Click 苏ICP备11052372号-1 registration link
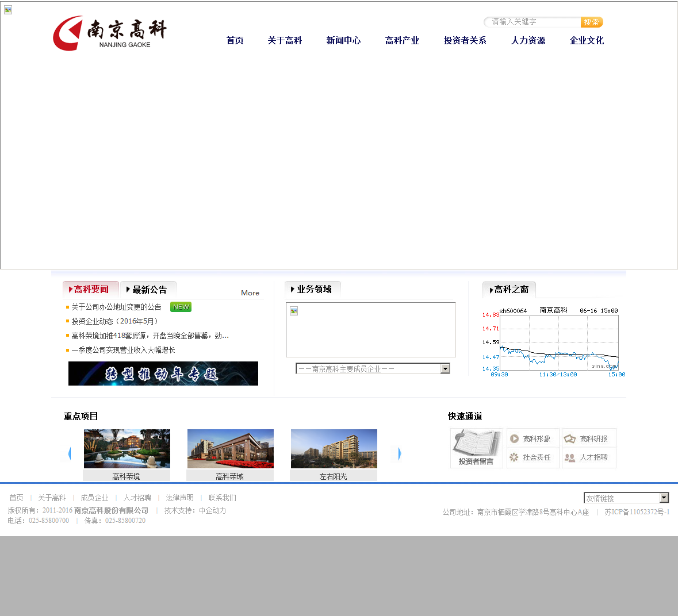The width and height of the screenshot is (678, 616). point(637,512)
